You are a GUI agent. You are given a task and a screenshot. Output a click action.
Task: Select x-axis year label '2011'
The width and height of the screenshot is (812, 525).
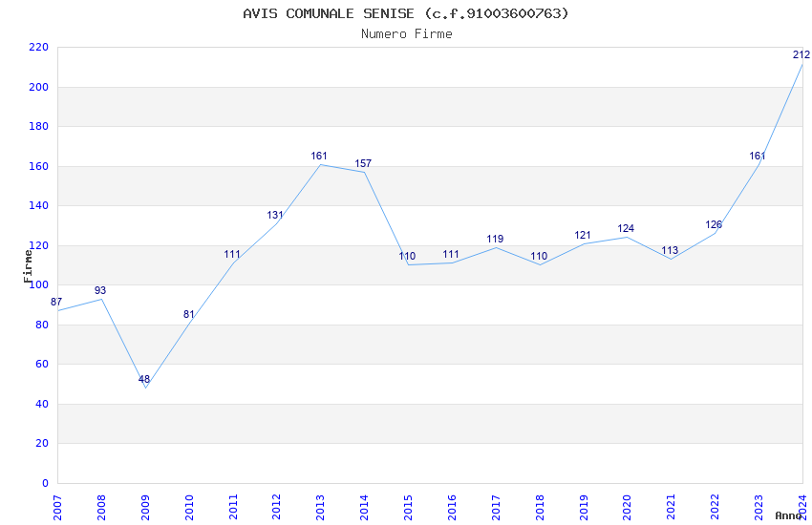coord(233,508)
